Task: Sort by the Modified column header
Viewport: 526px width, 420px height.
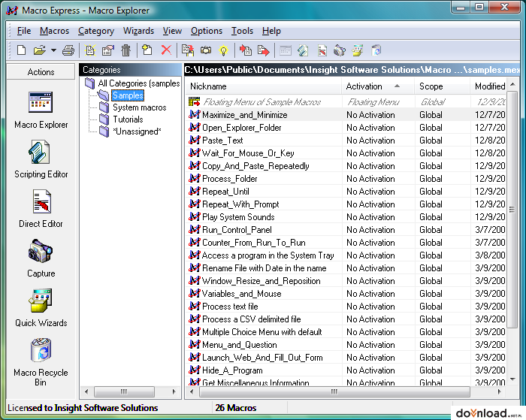Action: pyautogui.click(x=489, y=86)
